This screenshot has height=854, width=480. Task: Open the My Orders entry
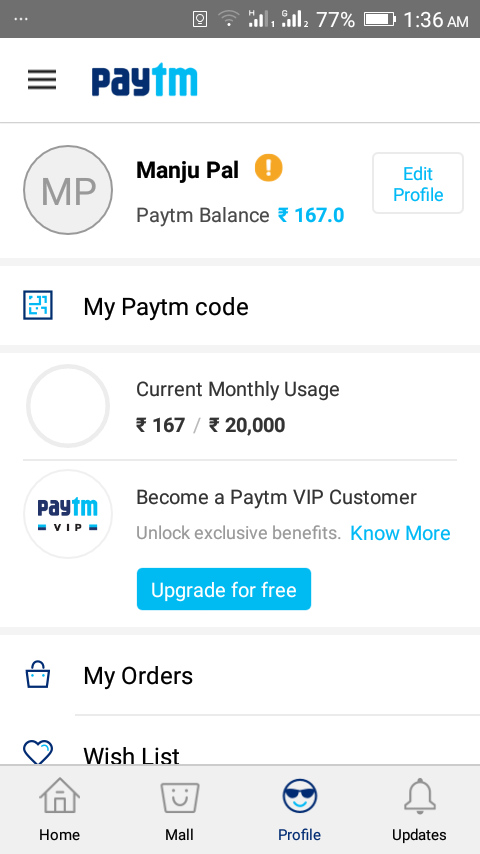240,675
